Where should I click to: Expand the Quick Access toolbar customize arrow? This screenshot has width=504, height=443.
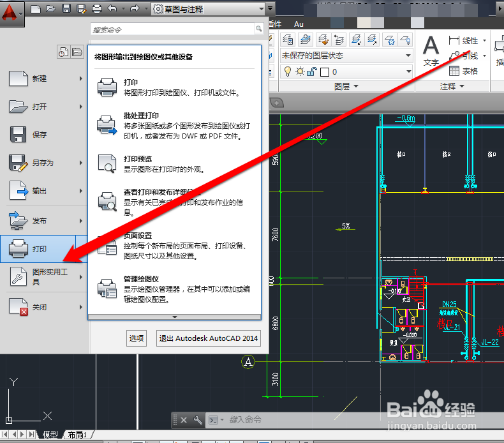pyautogui.click(x=271, y=9)
